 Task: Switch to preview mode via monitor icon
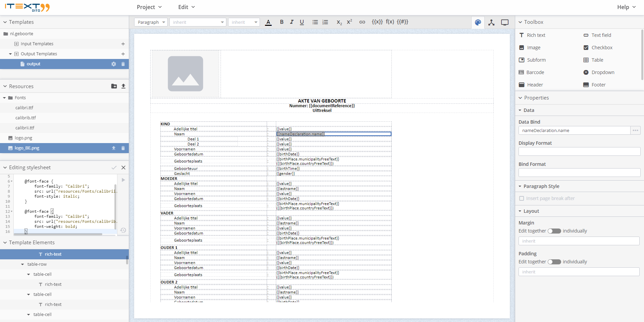tap(504, 22)
